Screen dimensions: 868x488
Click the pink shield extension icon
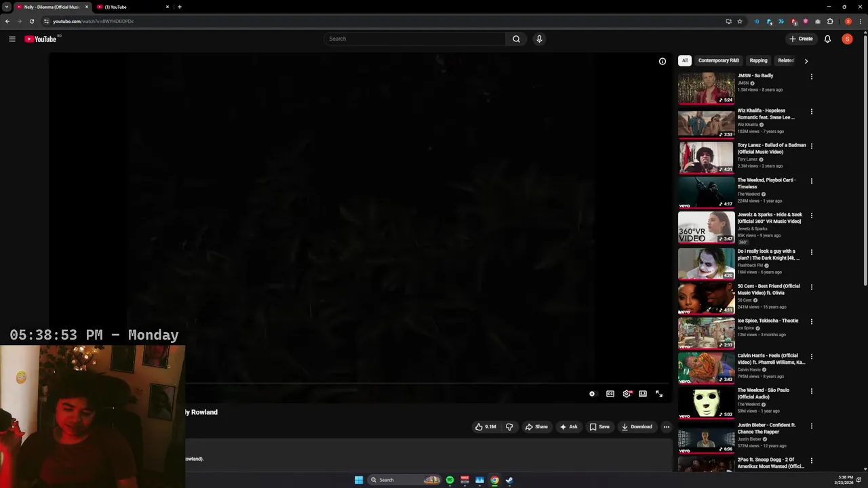pyautogui.click(x=806, y=21)
